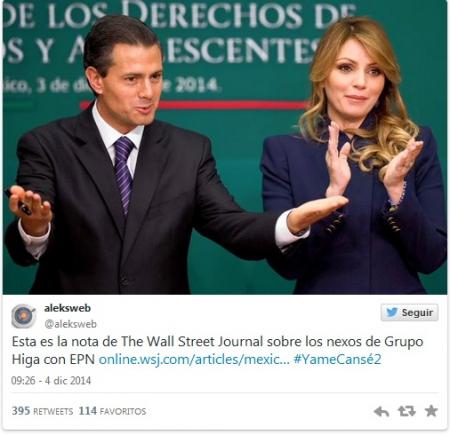Open the #YameCansé2 hashtag

[x=337, y=359]
